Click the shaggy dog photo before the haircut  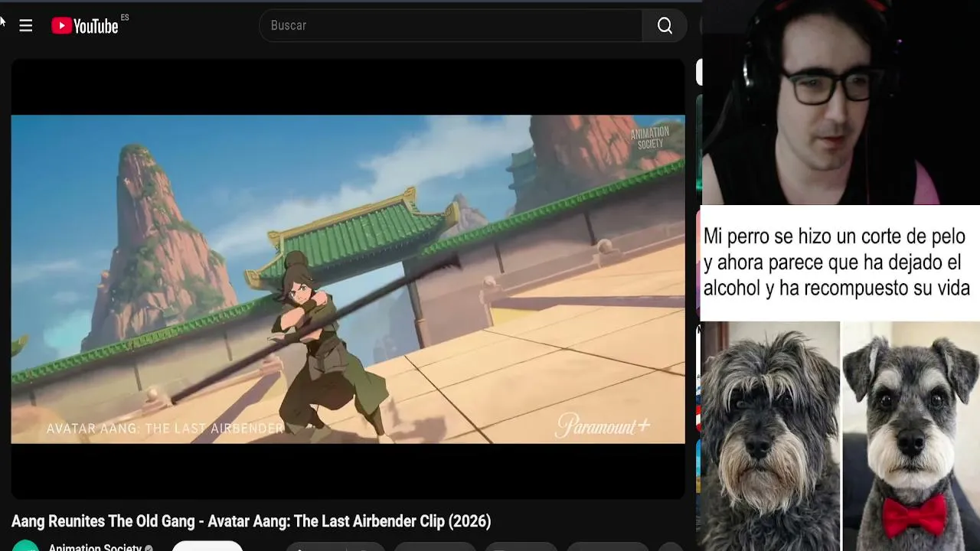point(770,436)
